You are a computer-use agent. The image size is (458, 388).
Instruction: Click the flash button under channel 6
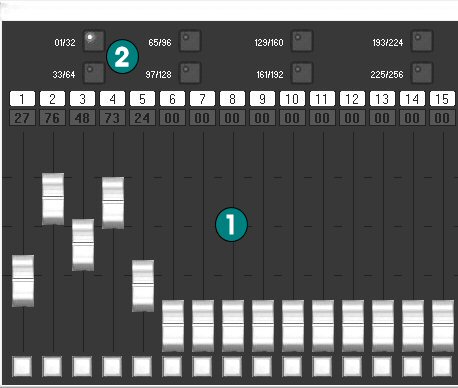click(172, 366)
